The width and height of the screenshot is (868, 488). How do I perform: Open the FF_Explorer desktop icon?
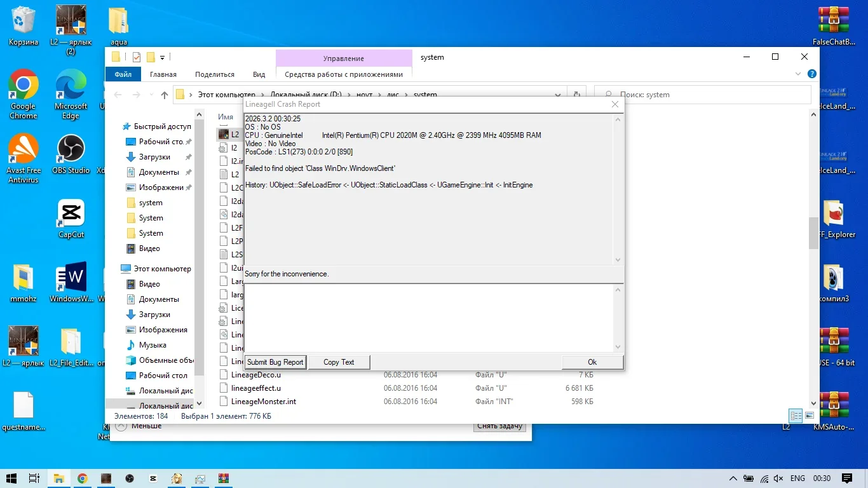click(x=832, y=218)
